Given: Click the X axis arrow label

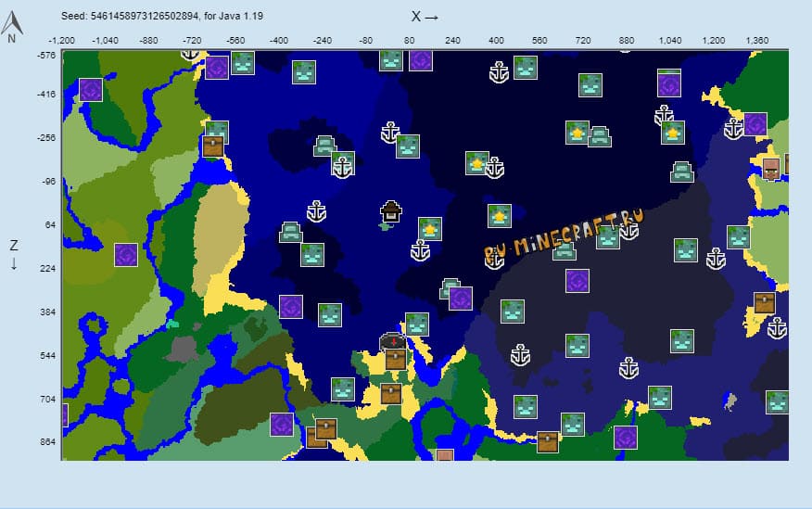Looking at the screenshot, I should pos(425,17).
